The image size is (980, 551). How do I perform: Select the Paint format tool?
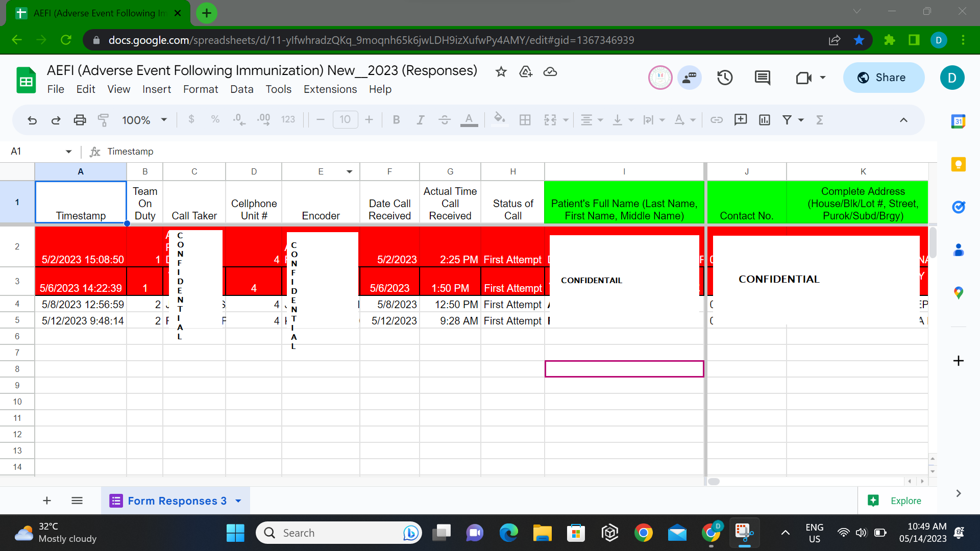[x=103, y=120]
